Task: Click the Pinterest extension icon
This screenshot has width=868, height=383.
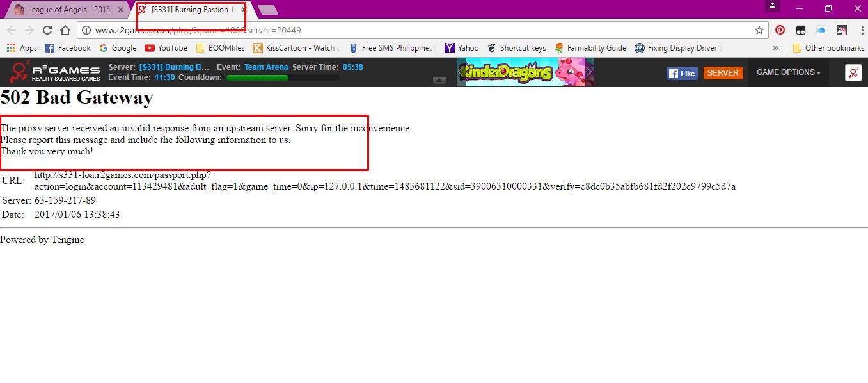Action: pyautogui.click(x=780, y=30)
